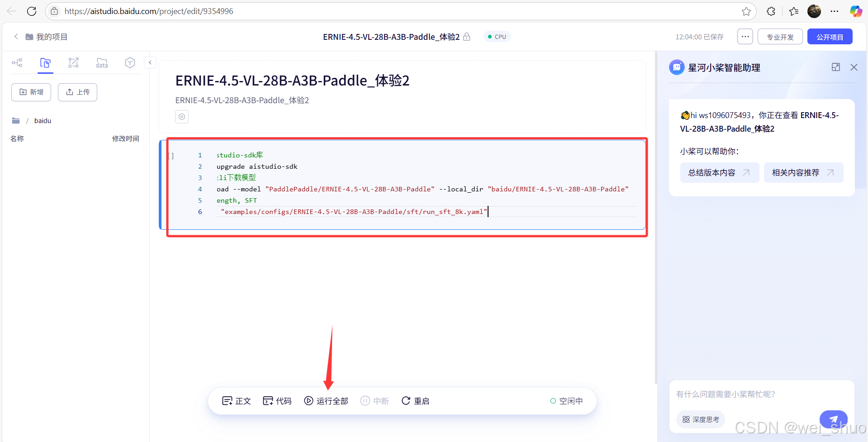Screen dimensions: 868x442
Task: Click 总结版本内容 suggestion
Action: pos(720,172)
